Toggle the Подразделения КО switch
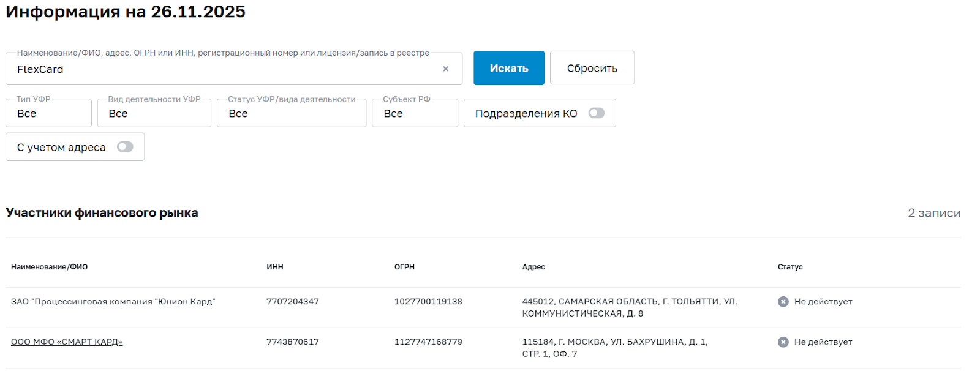Image resolution: width=980 pixels, height=371 pixels. (596, 113)
